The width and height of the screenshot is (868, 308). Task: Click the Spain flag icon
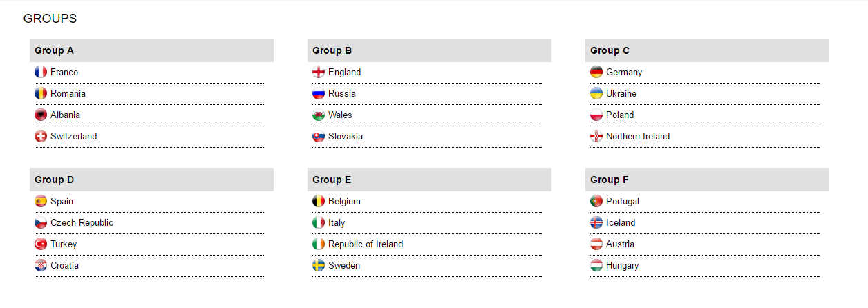tap(41, 201)
